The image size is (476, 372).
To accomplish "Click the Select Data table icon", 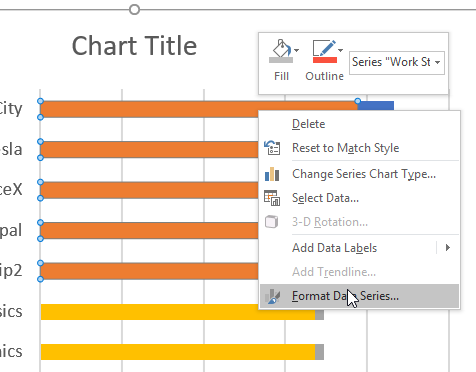I will [272, 198].
